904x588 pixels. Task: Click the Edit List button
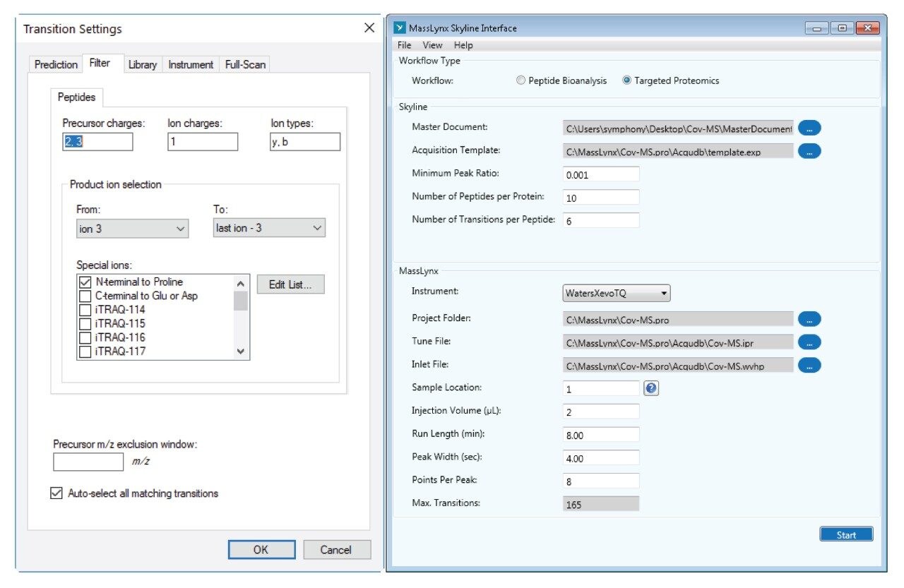point(290,285)
